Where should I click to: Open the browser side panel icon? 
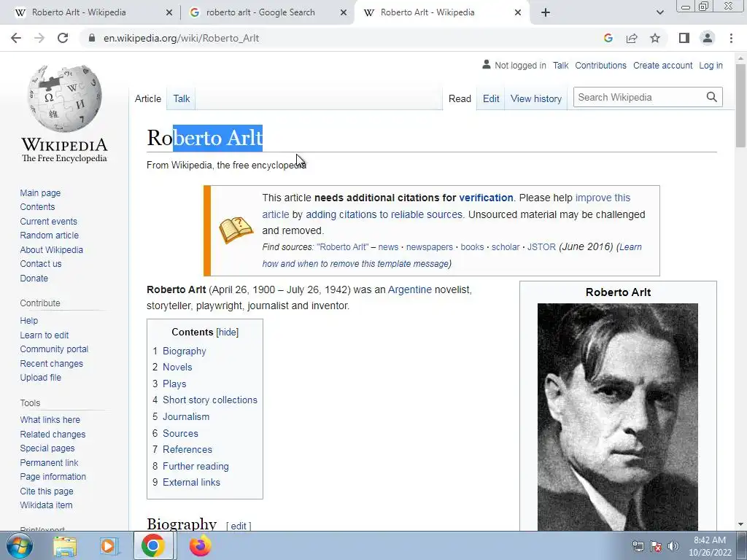pos(684,38)
